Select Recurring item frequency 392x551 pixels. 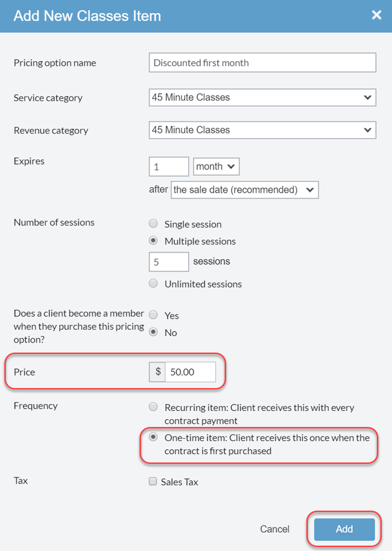153,406
